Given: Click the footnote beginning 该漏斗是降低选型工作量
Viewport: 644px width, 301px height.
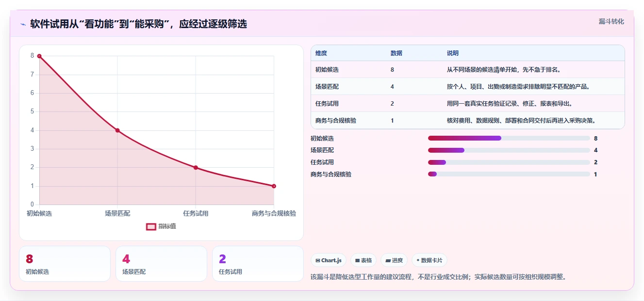Looking at the screenshot, I should pyautogui.click(x=438, y=277).
